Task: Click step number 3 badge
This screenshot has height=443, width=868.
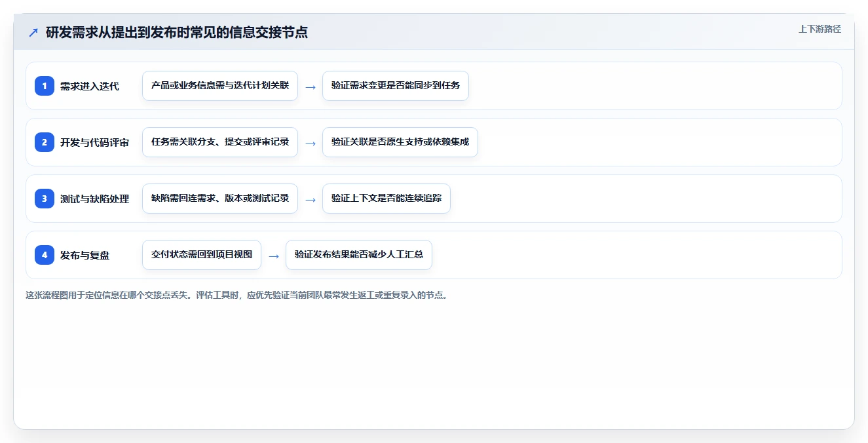Action: [45, 198]
